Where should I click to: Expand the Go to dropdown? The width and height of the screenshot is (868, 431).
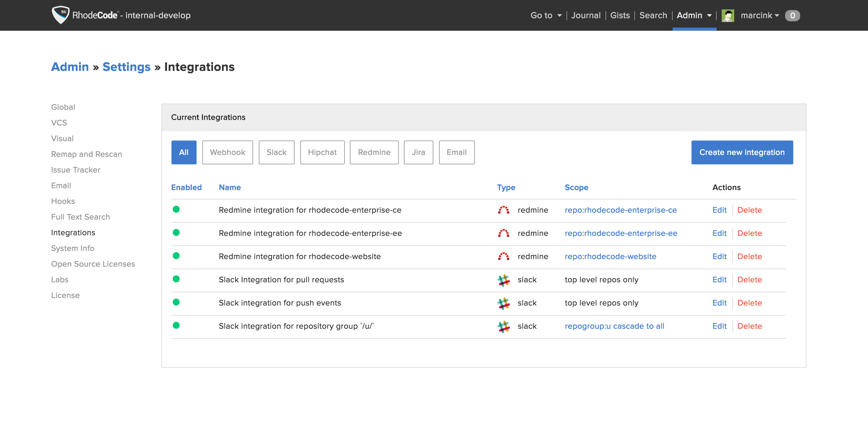click(x=546, y=15)
